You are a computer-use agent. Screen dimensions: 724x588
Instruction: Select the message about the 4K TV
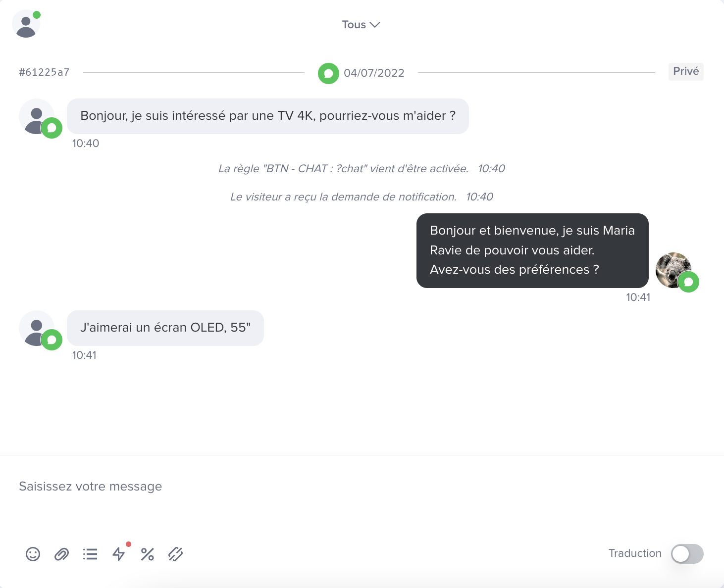click(268, 116)
